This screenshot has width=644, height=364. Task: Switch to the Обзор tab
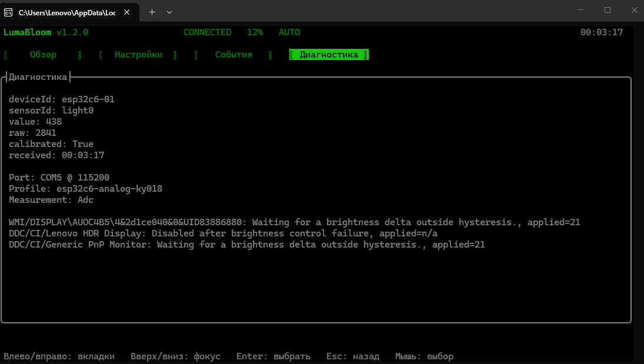point(43,55)
